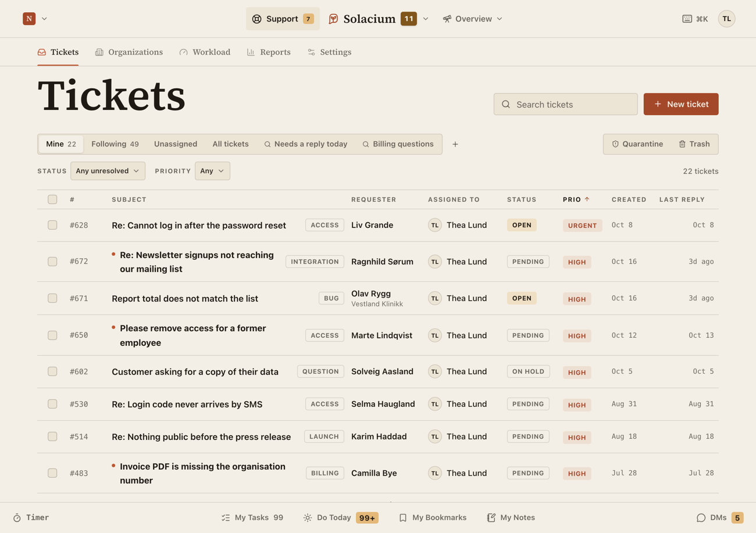Image resolution: width=756 pixels, height=533 pixels.
Task: Open Do Today list
Action: click(x=341, y=517)
